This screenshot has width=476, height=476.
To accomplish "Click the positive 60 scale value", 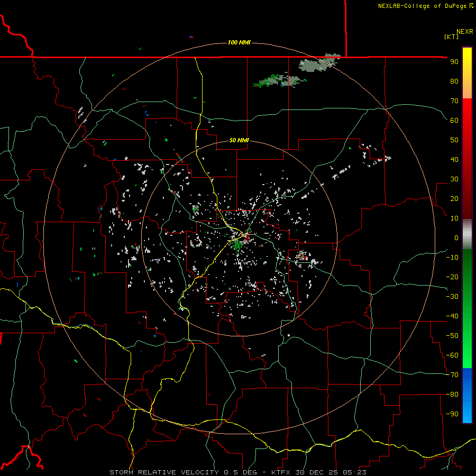I will pyautogui.click(x=454, y=120).
